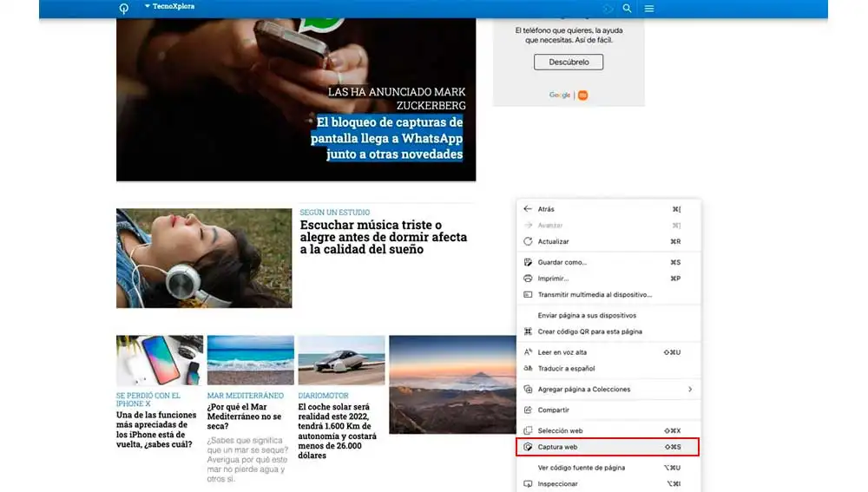Click the web select icon in menu
Viewport: 868px width, 492px height.
point(528,430)
